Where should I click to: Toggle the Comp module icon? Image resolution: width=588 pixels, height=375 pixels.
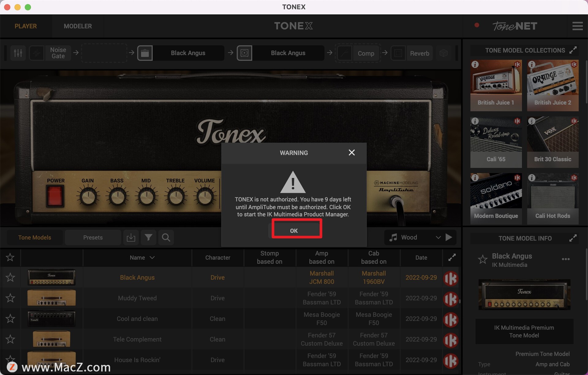tap(345, 54)
